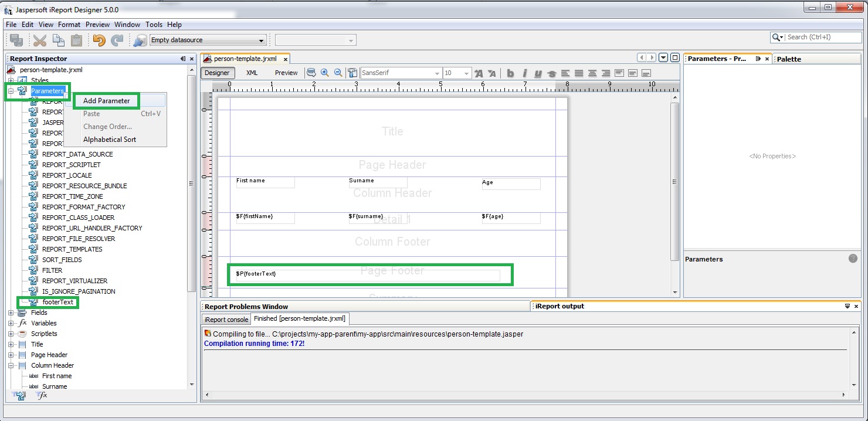868x421 pixels.
Task: Click Alphabetical Sort in the context menu
Action: pyautogui.click(x=110, y=140)
